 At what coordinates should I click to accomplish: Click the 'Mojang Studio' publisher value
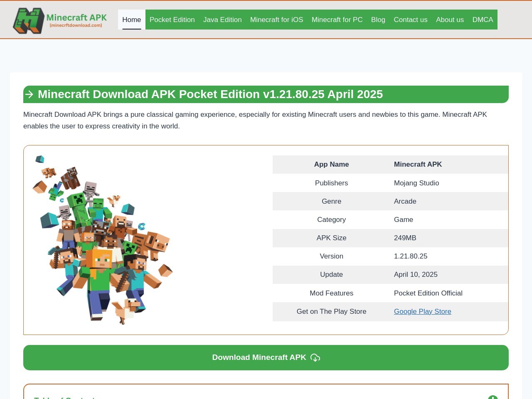pos(416,183)
